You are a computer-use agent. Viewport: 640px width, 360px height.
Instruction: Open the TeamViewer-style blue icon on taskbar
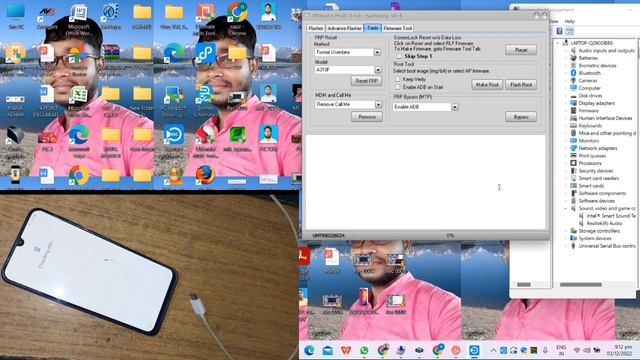(474, 350)
